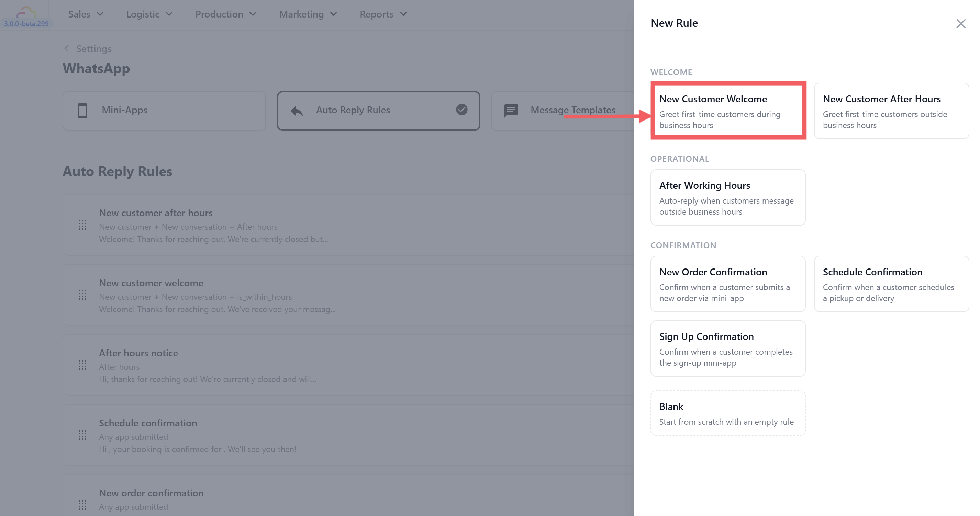Expand the Marketing menu
980x516 pixels.
[x=308, y=14]
